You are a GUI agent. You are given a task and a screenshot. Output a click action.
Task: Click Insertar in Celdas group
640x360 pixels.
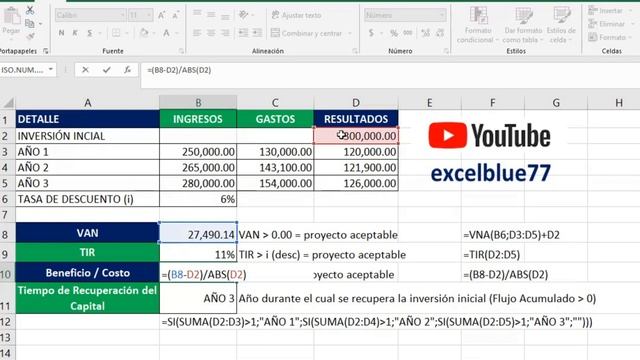point(606,11)
